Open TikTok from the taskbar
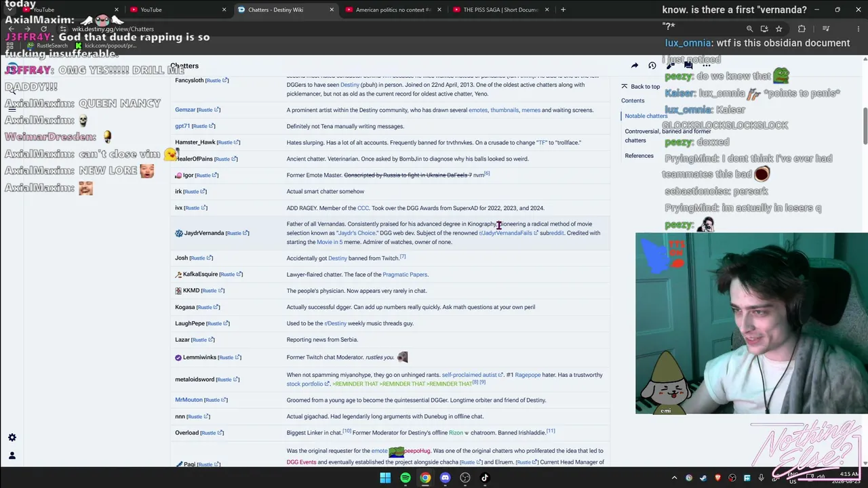 point(485,478)
